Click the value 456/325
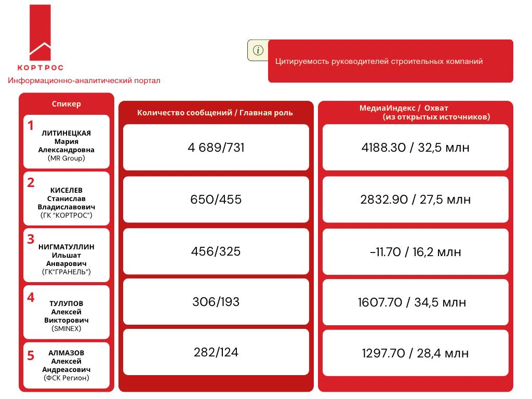 [x=216, y=251]
